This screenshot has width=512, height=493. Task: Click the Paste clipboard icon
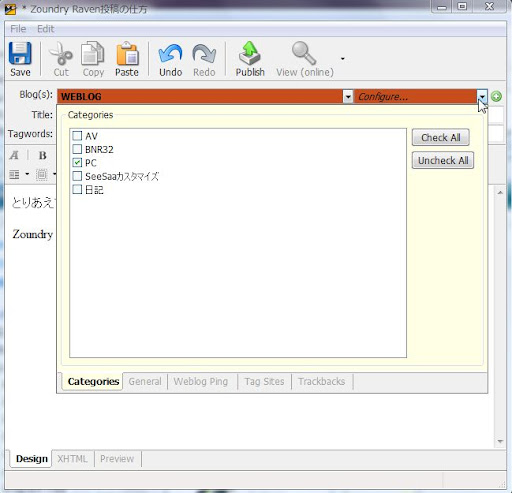[127, 53]
